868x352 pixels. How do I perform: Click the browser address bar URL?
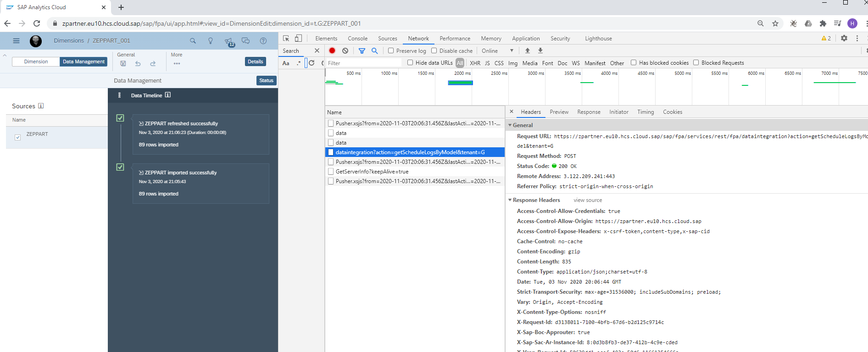[x=211, y=23]
